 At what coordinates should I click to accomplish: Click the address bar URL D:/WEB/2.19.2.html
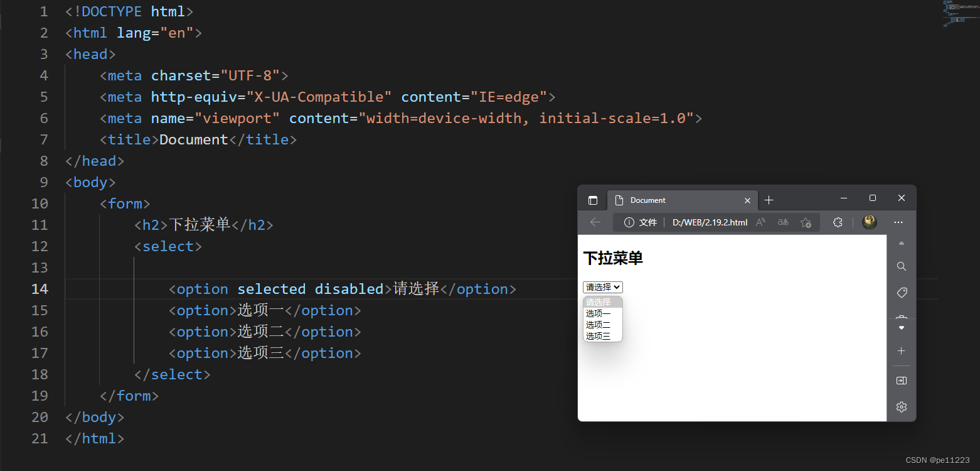(x=710, y=222)
